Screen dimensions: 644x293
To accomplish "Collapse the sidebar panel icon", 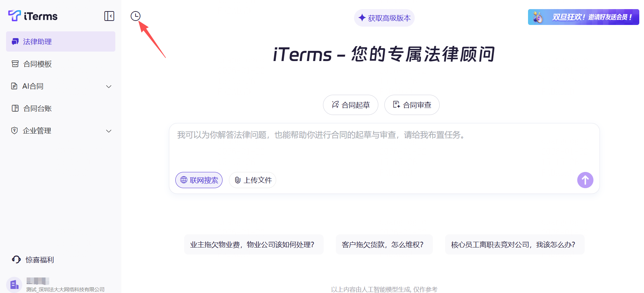I will (109, 16).
